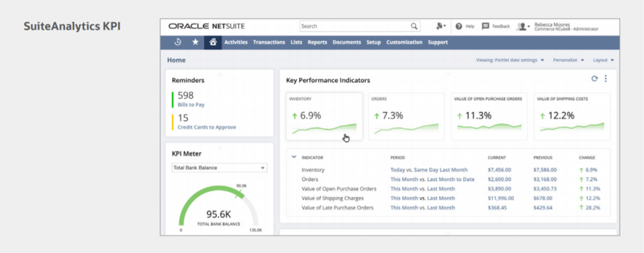Image resolution: width=644 pixels, height=253 pixels.
Task: Open the Customization menu
Action: 404,42
